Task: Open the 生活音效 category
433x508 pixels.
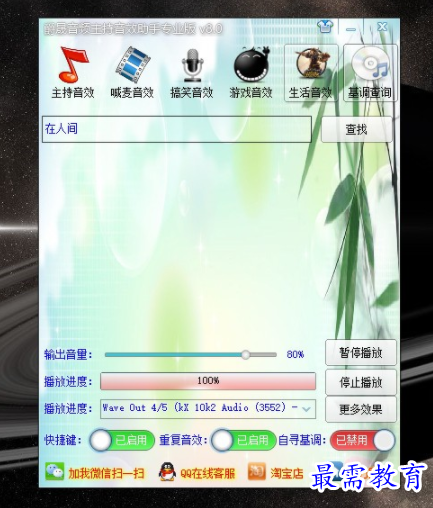Action: 311,73
